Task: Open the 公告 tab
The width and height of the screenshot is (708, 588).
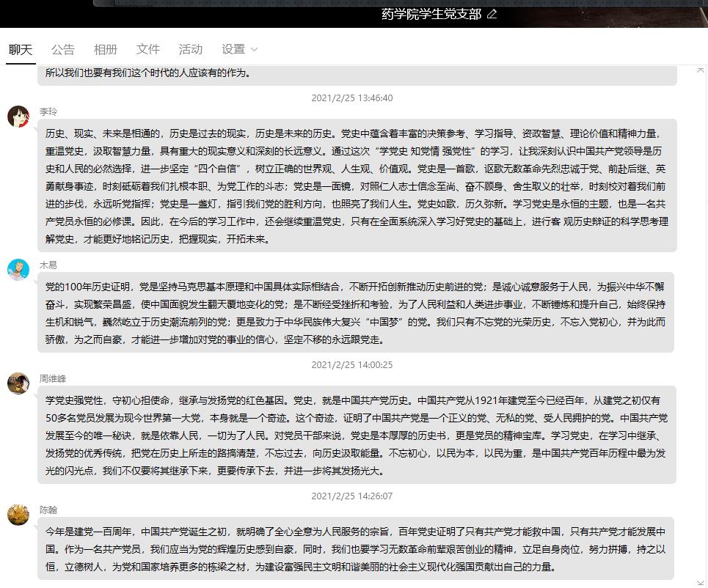Action: pos(63,49)
